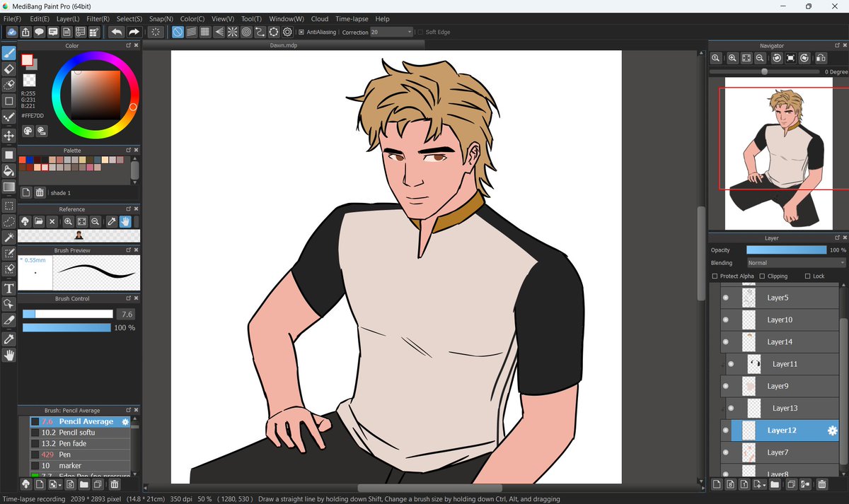Click the Undo arrow in the toolbar
The width and height of the screenshot is (849, 504).
[116, 32]
